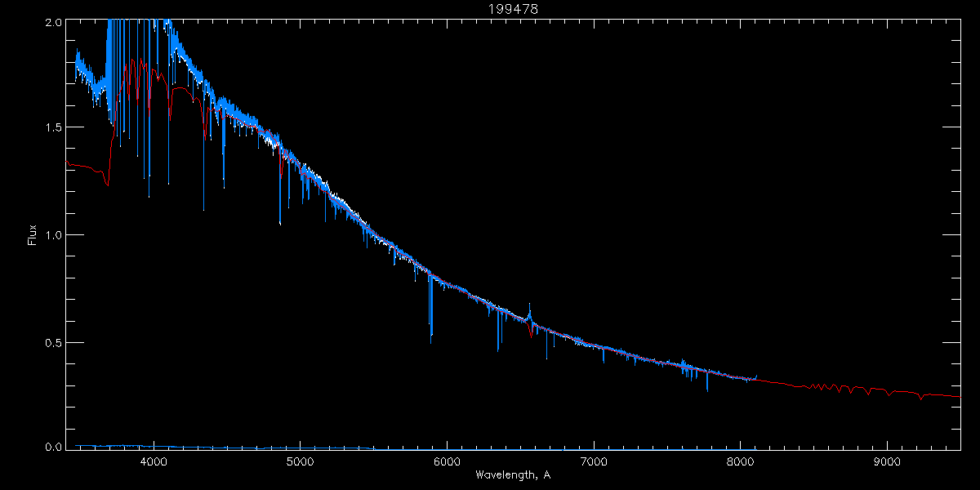
Task: Click the emission peak near 6560 angstroms
Action: (x=529, y=305)
